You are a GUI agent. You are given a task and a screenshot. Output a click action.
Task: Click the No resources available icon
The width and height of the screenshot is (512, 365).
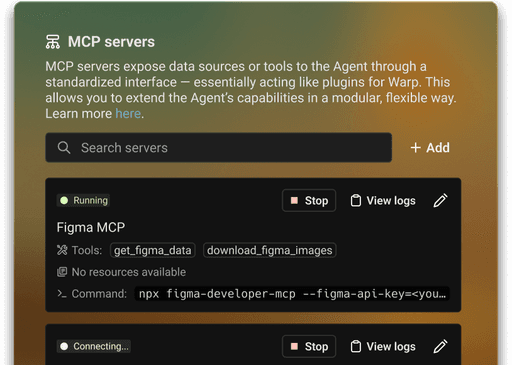pyautogui.click(x=62, y=272)
